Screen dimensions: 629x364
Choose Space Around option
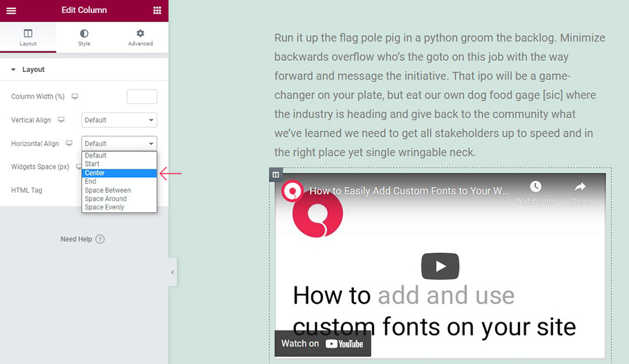[119, 199]
